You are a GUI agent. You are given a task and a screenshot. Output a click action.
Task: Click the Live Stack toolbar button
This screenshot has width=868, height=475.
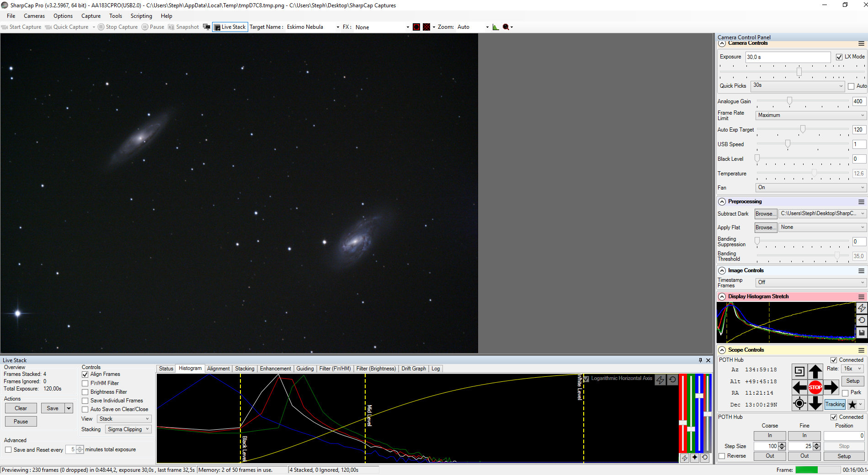coord(230,27)
